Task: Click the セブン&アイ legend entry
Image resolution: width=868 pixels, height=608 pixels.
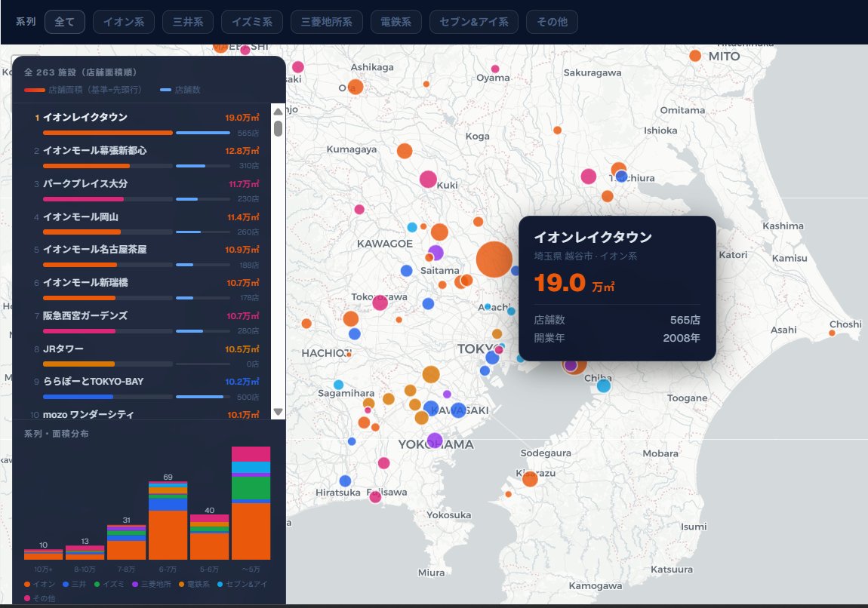Action: [242, 584]
